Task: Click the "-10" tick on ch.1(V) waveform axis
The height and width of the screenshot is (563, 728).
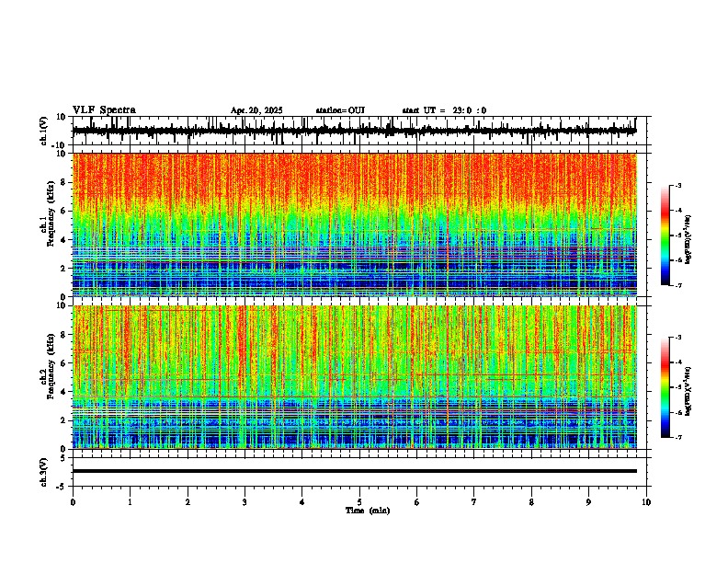Action: 60,145
